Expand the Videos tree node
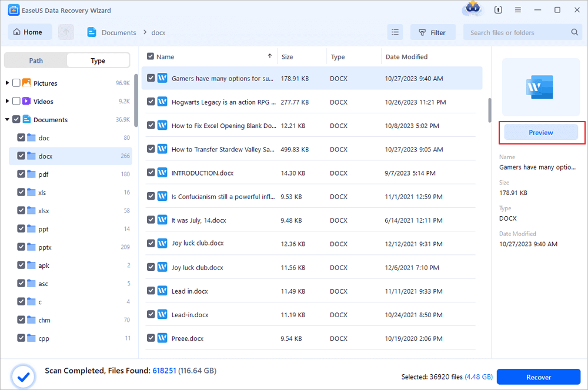The width and height of the screenshot is (588, 390). tap(7, 101)
